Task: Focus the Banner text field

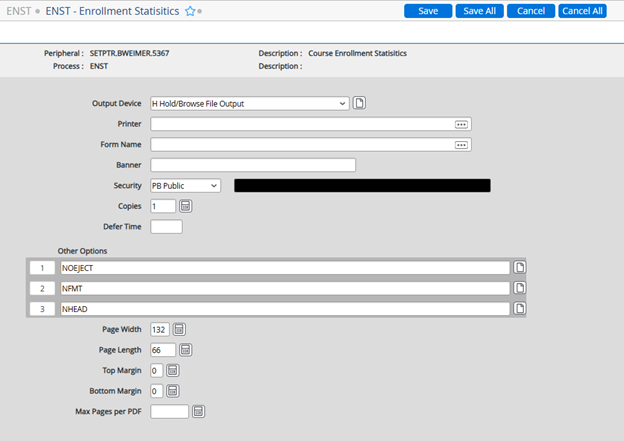Action: (253, 165)
